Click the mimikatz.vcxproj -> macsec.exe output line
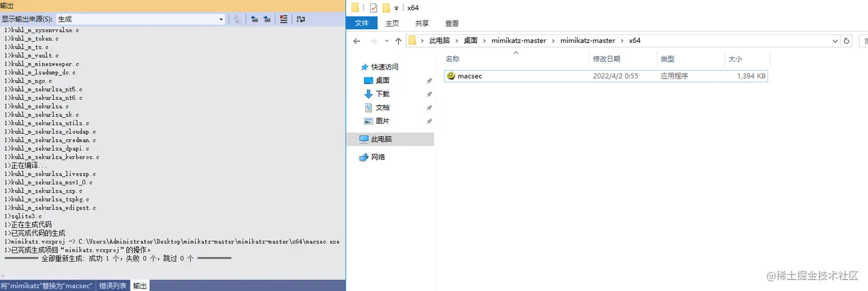Screen dimensions: 868x291 [172, 242]
